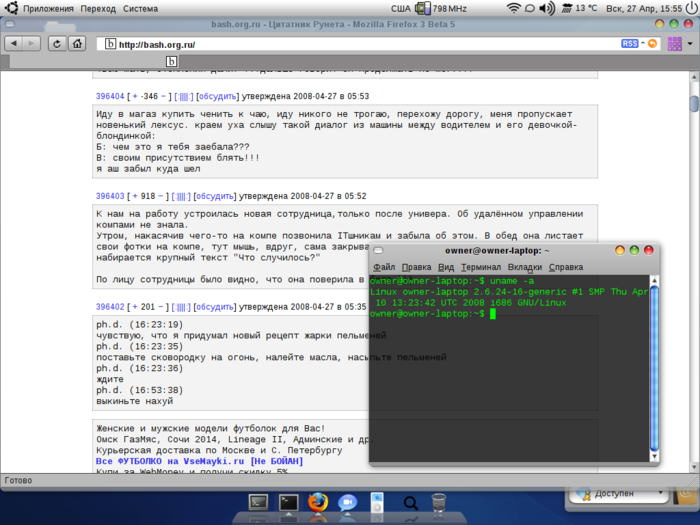Open обсудить link for quote 396403
This screenshot has height=525, width=700.
pyautogui.click(x=215, y=196)
